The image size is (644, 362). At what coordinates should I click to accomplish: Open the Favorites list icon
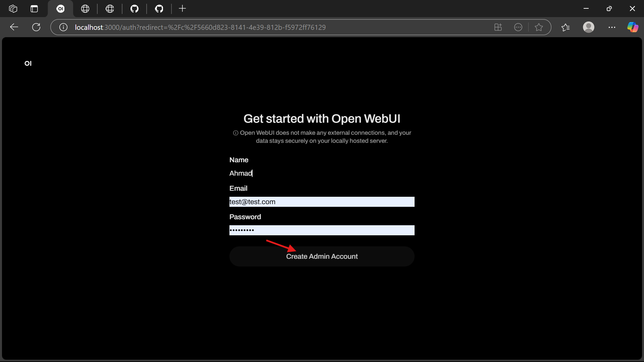coord(566,27)
